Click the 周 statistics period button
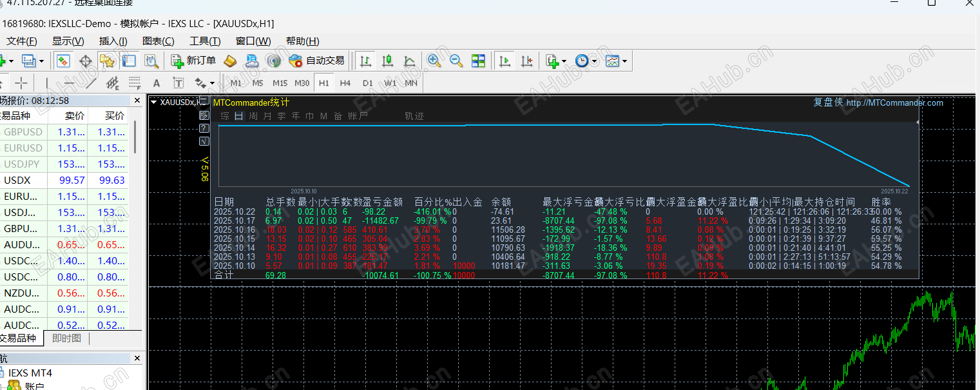The width and height of the screenshot is (980, 390). (x=252, y=116)
